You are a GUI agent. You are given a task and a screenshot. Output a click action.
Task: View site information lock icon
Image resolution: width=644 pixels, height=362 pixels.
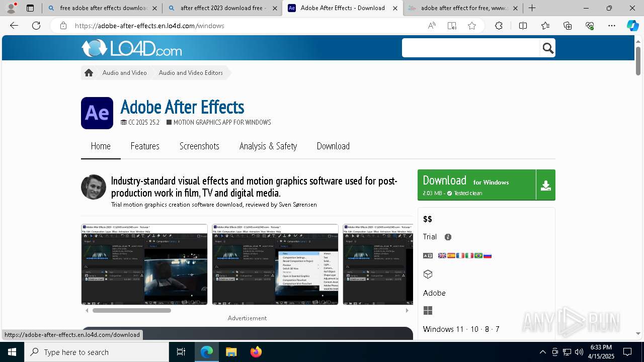(63, 26)
